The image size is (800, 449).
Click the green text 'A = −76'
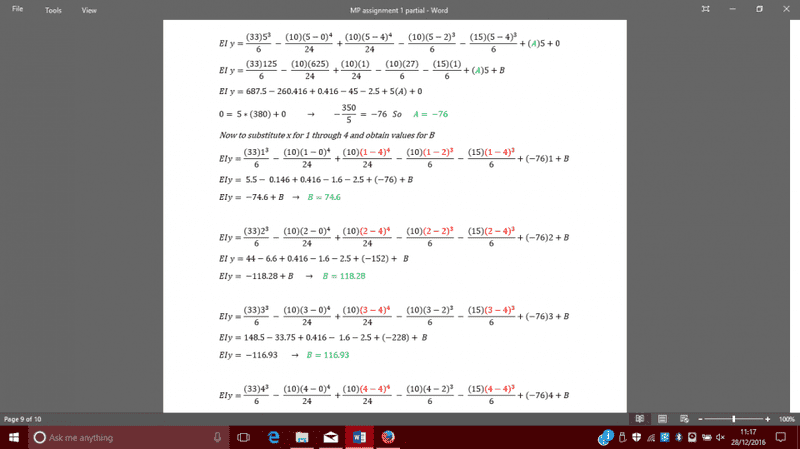tap(430, 114)
